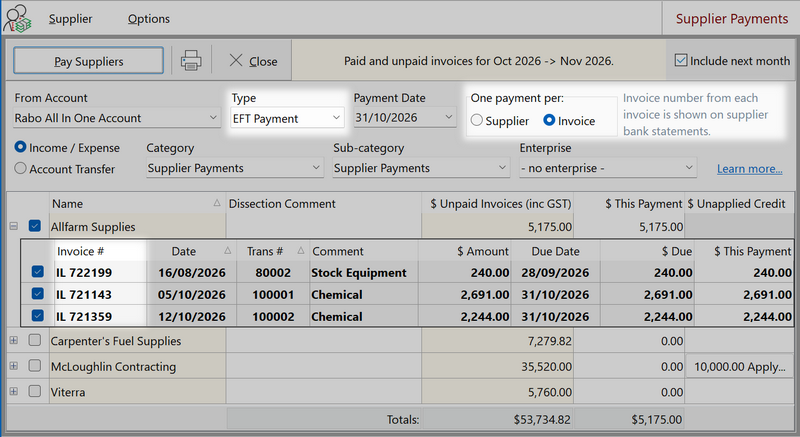Viewport: 800px width, 437px height.
Task: Click McLoughlin Contracting name
Action: click(113, 367)
